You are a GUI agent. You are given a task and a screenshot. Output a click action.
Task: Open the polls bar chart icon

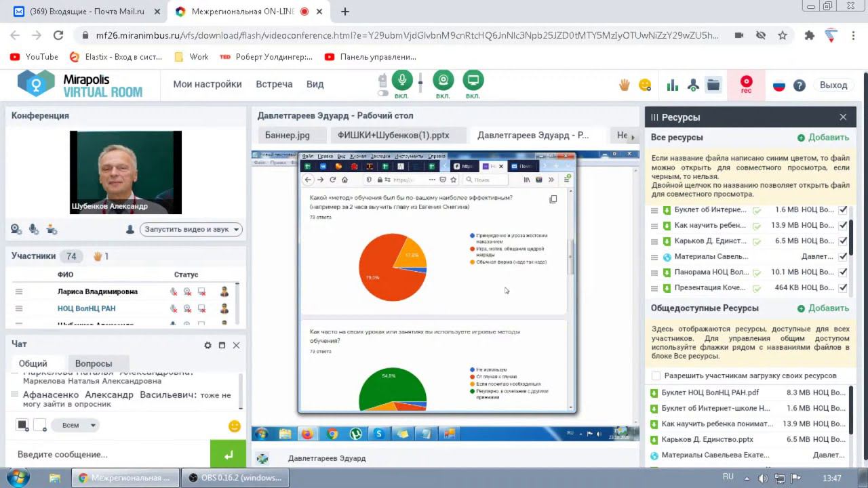point(672,85)
